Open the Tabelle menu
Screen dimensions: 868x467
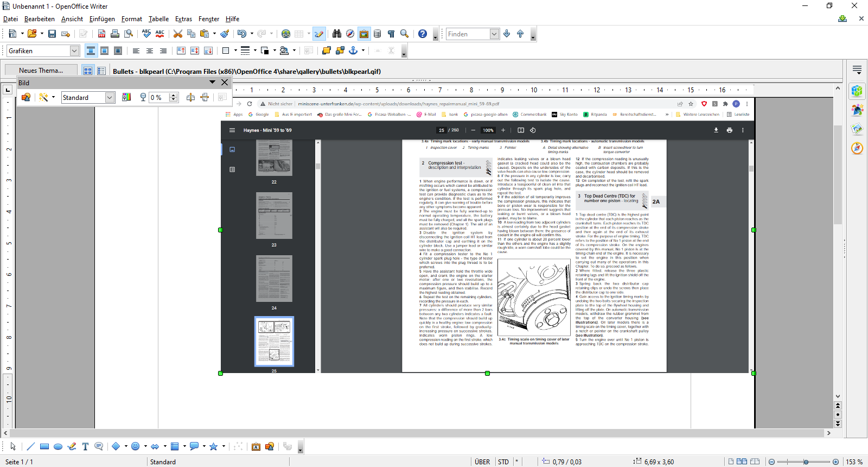pos(158,19)
